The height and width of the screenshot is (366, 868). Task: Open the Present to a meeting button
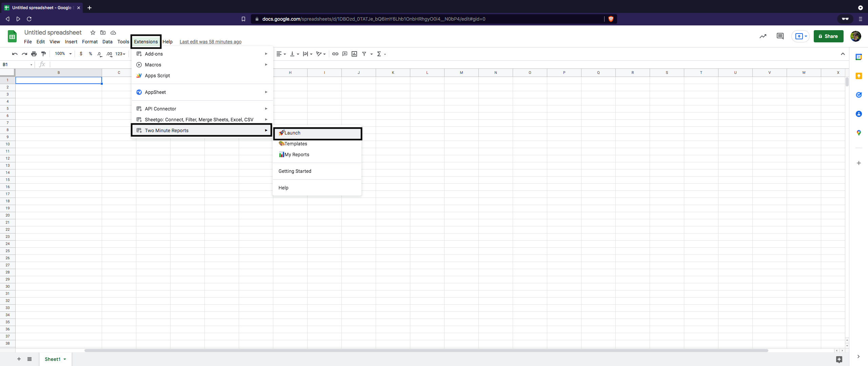(801, 36)
